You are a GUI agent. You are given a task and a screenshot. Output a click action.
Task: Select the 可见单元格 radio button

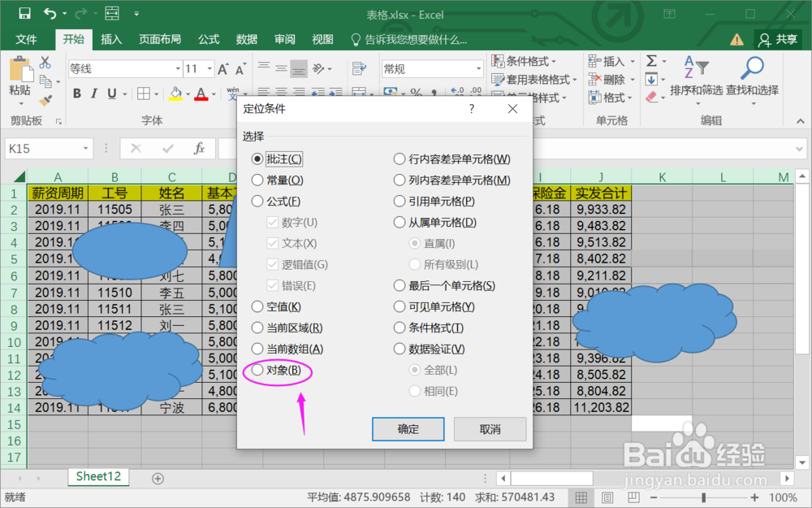tap(399, 306)
